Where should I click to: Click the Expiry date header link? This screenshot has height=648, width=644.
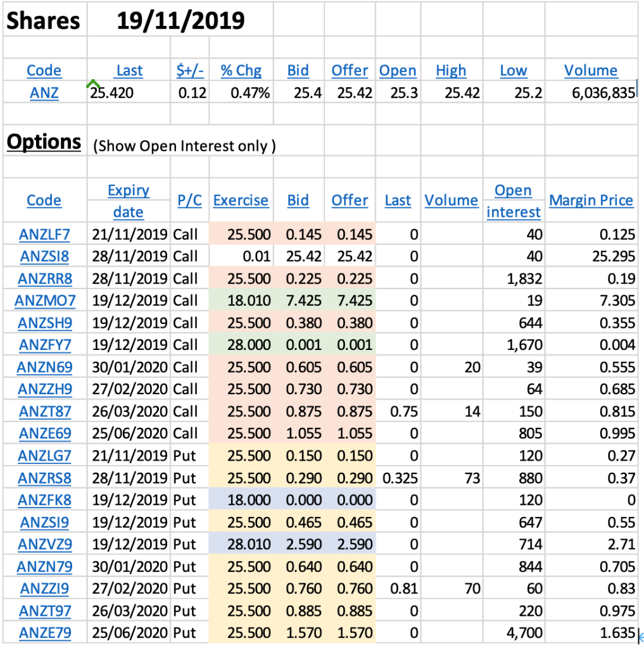click(x=128, y=201)
